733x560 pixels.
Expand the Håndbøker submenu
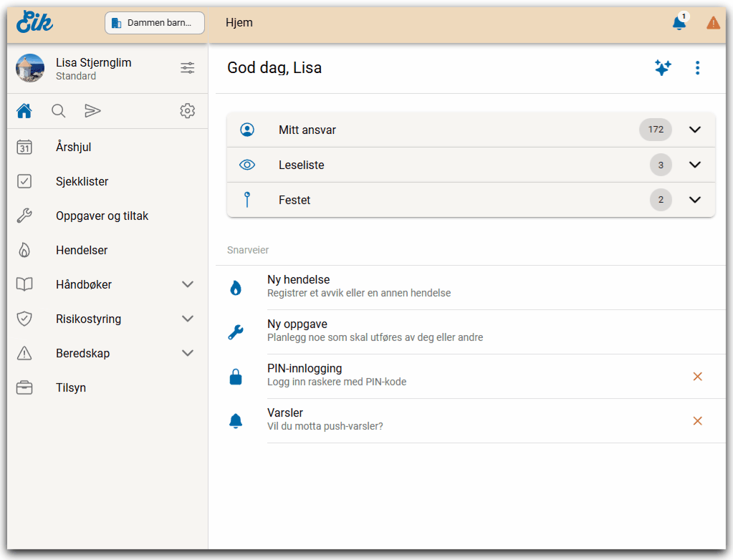coord(188,284)
